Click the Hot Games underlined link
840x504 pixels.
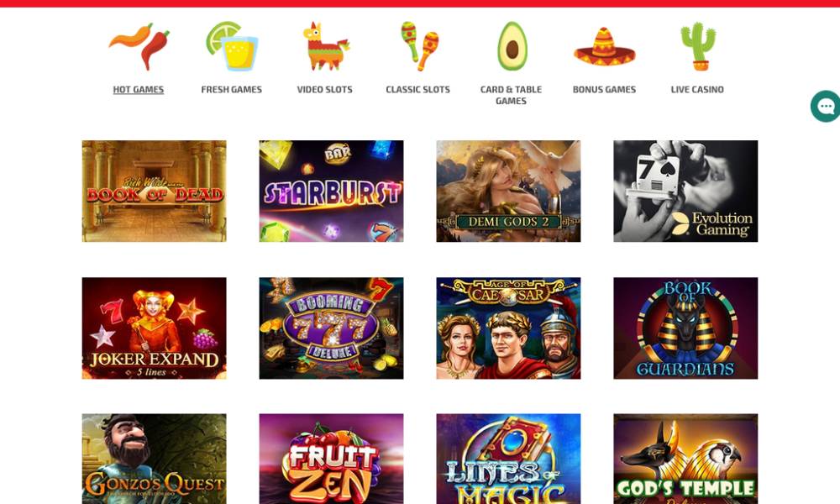(139, 89)
